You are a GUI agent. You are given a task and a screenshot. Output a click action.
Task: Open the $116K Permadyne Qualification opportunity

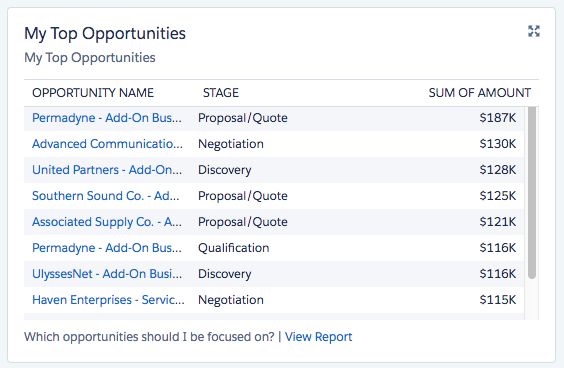(107, 248)
